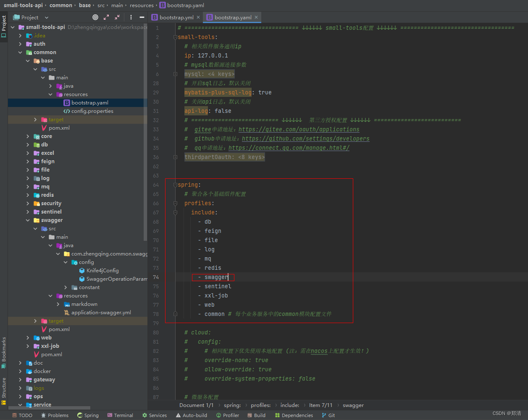Open the gitee oauth applications link

pyautogui.click(x=299, y=129)
